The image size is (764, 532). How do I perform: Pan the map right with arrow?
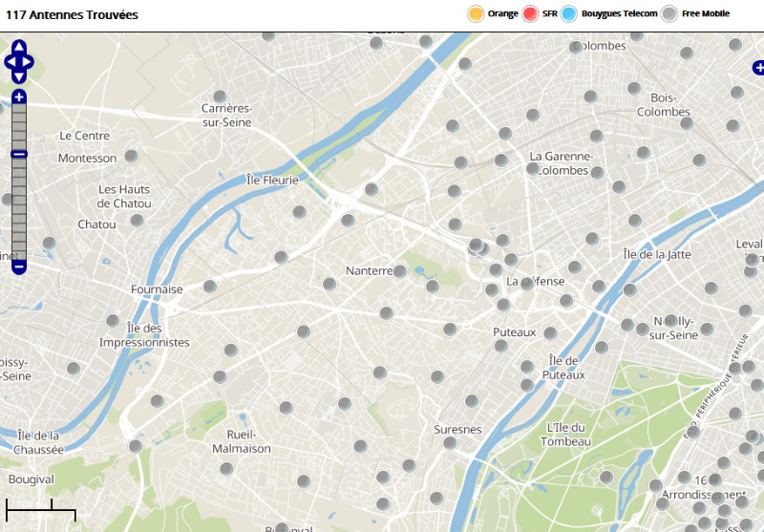coord(29,62)
